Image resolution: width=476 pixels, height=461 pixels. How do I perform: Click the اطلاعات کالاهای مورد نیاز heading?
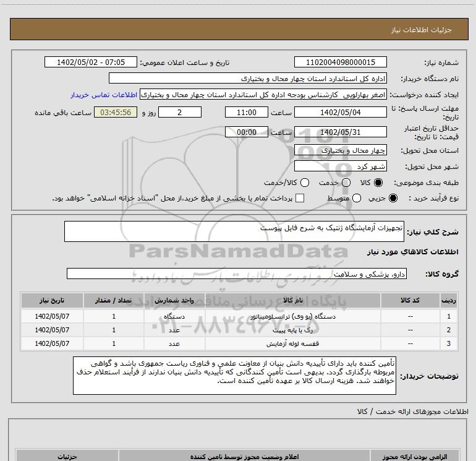tap(413, 252)
